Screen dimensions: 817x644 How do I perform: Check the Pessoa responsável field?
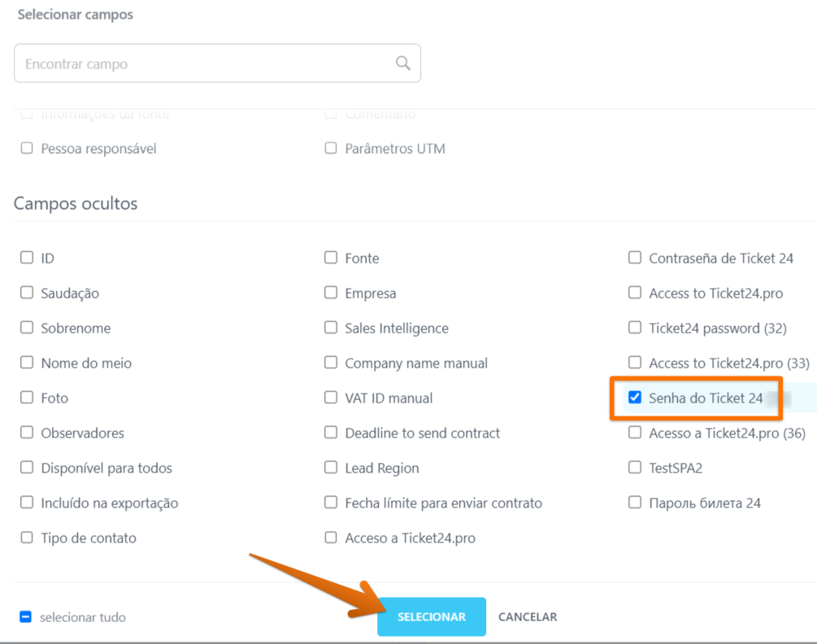[27, 148]
